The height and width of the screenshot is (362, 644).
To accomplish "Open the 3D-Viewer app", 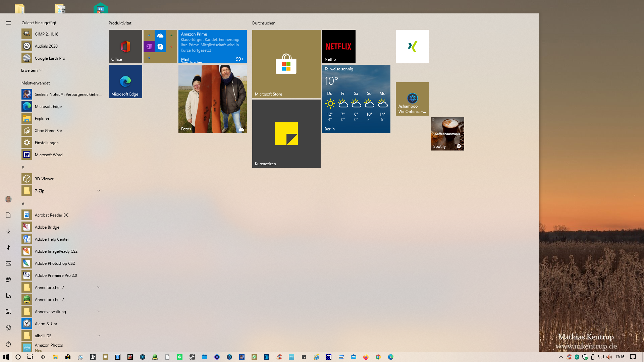I will pyautogui.click(x=62, y=179).
